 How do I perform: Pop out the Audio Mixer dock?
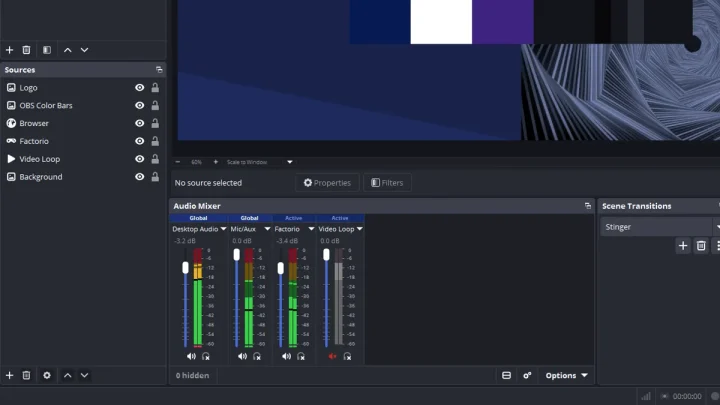[588, 206]
